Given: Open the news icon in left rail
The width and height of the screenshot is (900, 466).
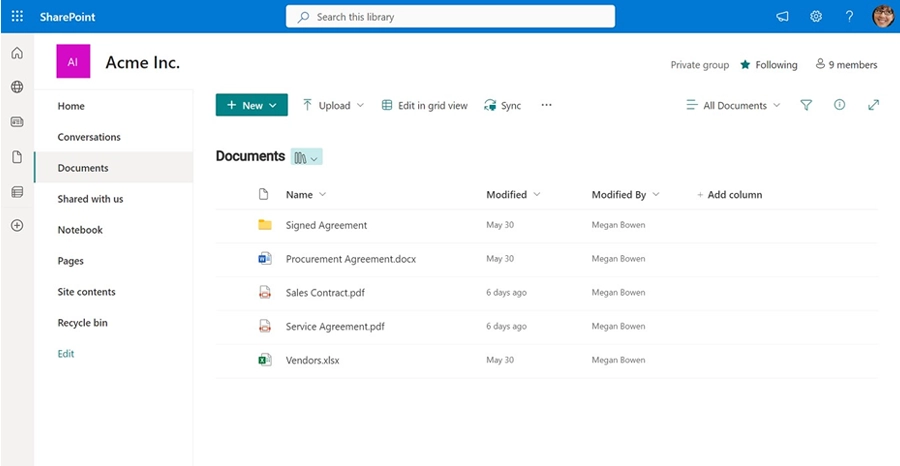Looking at the screenshot, I should (x=17, y=122).
